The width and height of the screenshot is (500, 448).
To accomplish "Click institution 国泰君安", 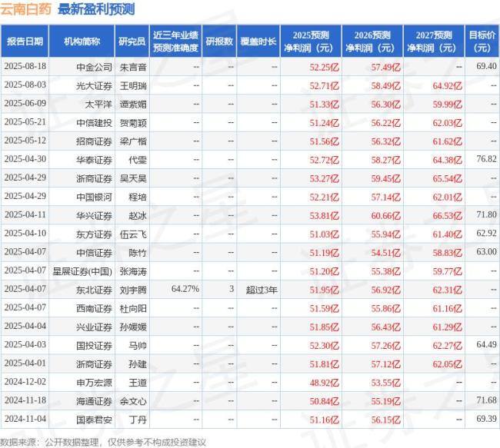I will pos(94,420).
